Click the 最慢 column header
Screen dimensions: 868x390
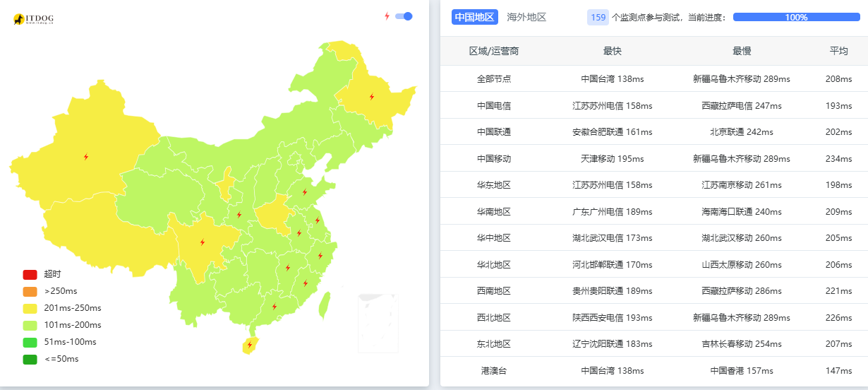pyautogui.click(x=742, y=51)
